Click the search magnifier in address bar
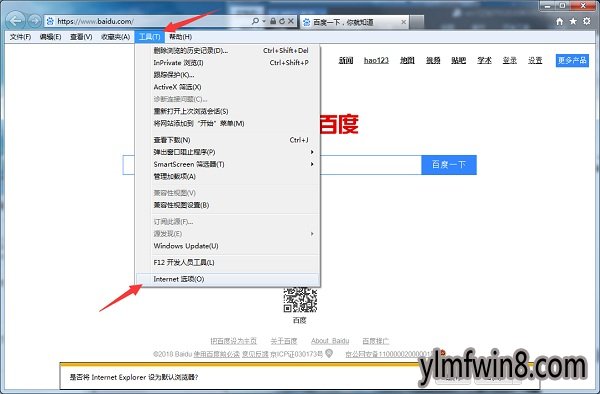Image resolution: width=600 pixels, height=394 pixels. click(255, 21)
